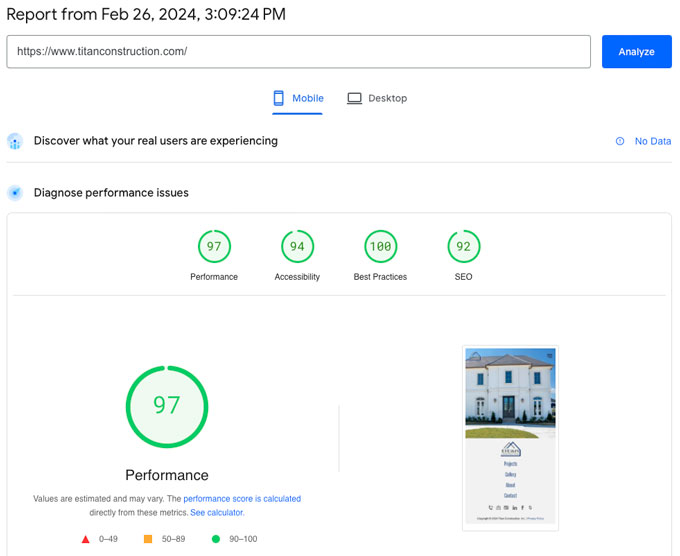Click the mobile phone icon

tap(278, 98)
